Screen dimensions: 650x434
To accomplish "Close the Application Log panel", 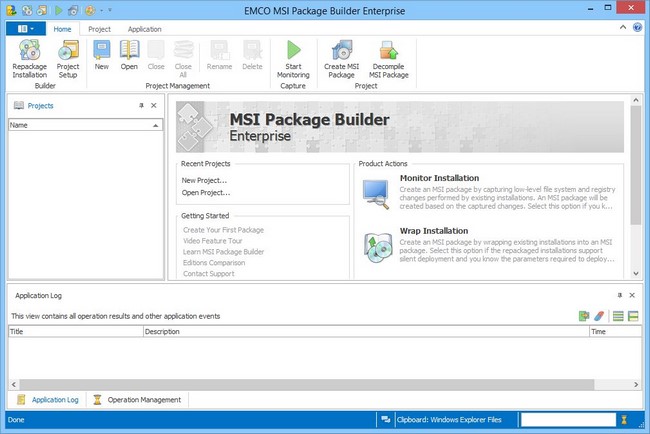I will click(632, 295).
